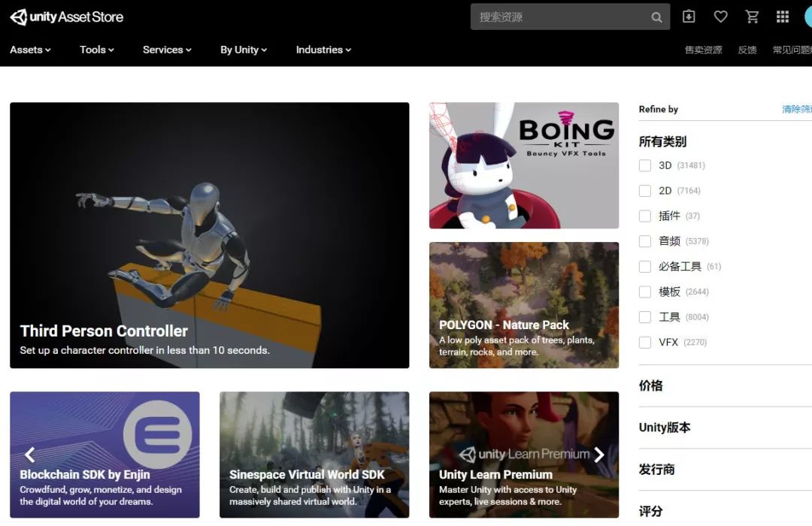Open the POLYGON Nature Pack banner
This screenshot has width=812, height=526.
click(x=523, y=305)
